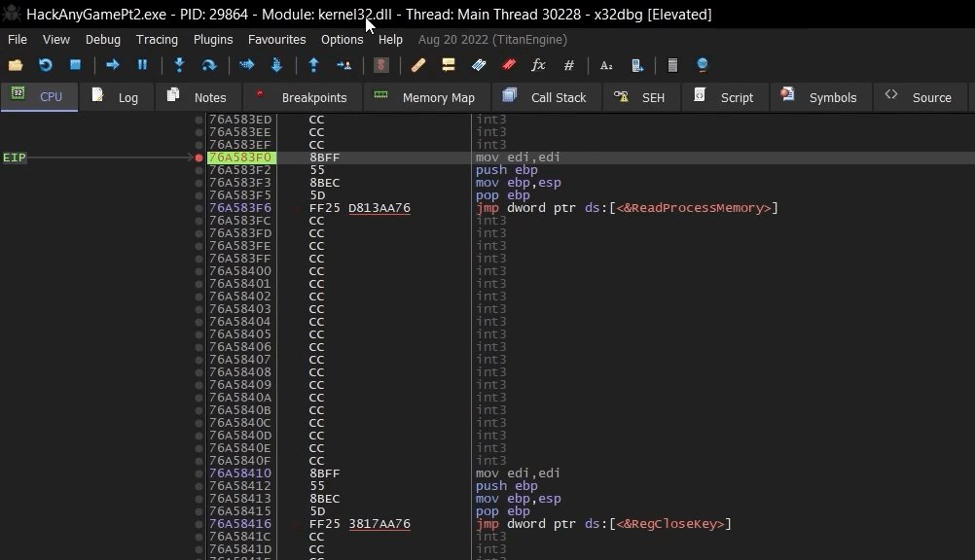The image size is (975, 560).
Task: Click the globe icon on the toolbar
Action: tap(702, 64)
